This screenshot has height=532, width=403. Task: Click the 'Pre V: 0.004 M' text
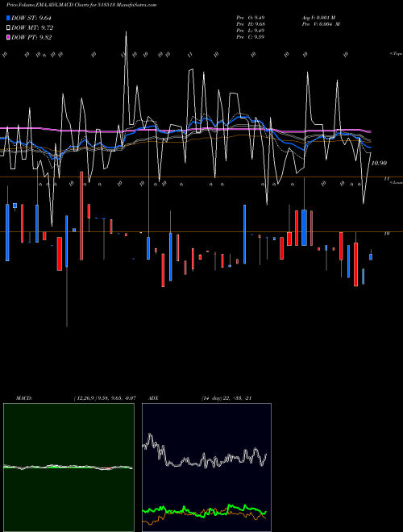pyautogui.click(x=321, y=24)
